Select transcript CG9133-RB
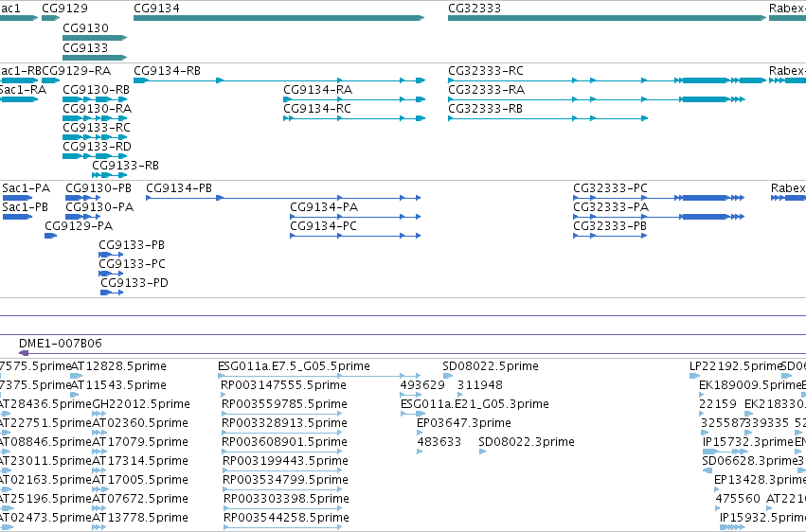 [125, 166]
